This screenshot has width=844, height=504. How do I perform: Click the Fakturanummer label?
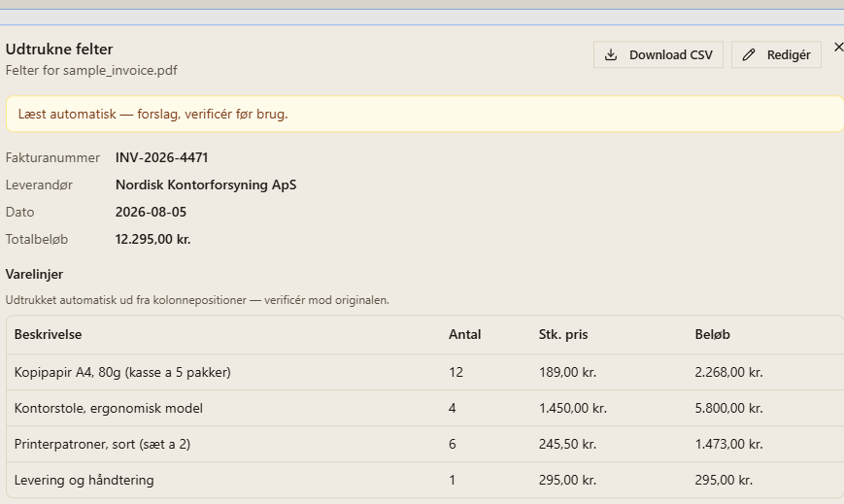click(52, 157)
